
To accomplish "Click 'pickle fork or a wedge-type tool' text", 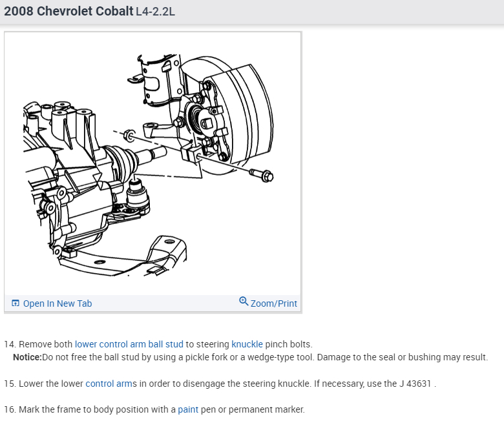I will [249, 357].
